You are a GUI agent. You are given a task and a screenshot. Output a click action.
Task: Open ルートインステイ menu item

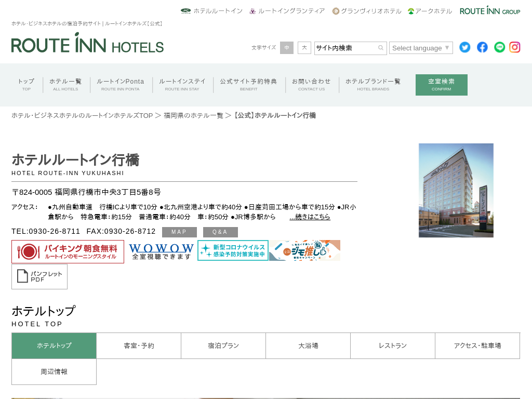182,85
